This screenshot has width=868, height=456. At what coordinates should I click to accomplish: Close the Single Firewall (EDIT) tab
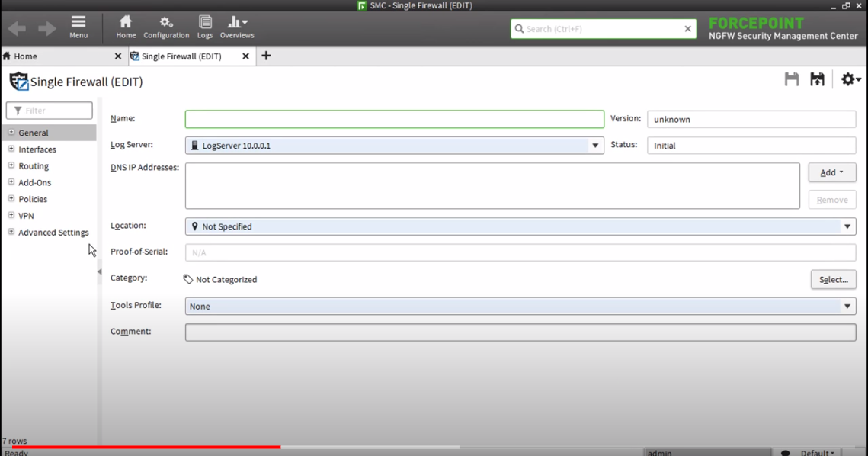click(x=246, y=56)
